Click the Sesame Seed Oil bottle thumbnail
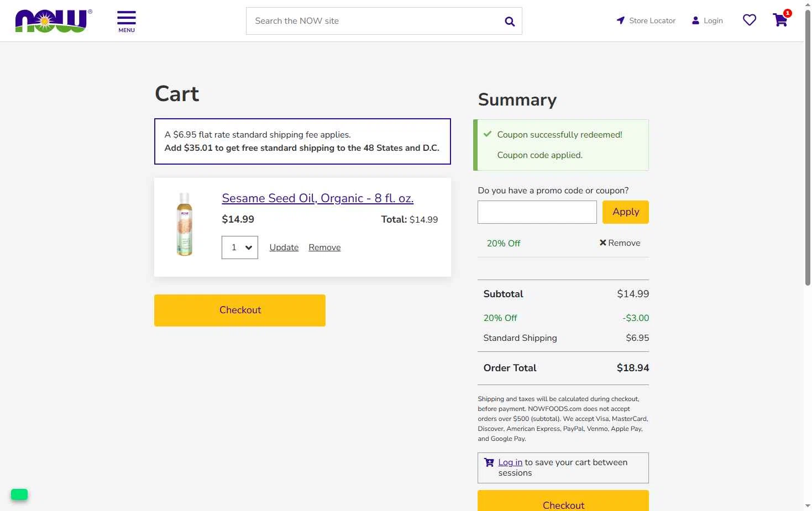 click(185, 224)
